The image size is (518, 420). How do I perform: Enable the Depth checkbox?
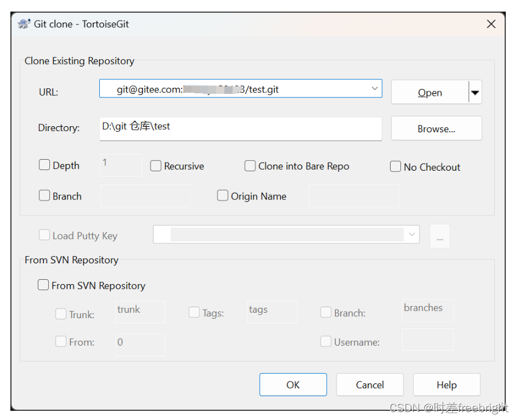[44, 165]
